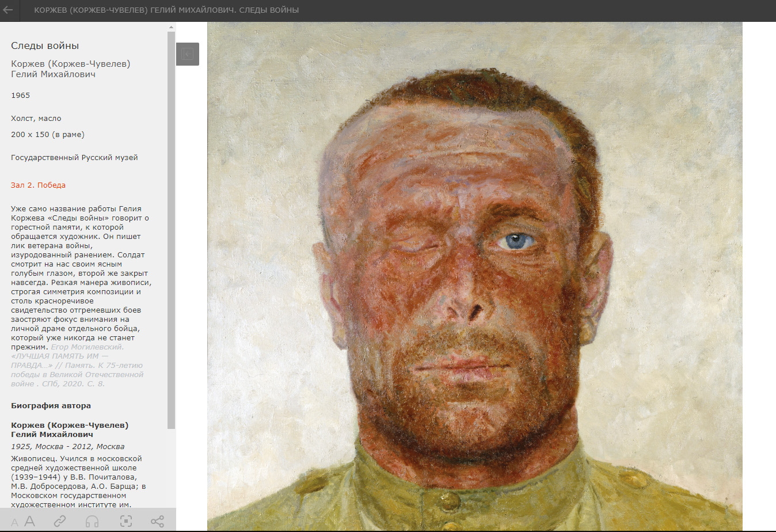The height and width of the screenshot is (532, 776).
Task: Go back using the top-left arrow
Action: pos(8,10)
